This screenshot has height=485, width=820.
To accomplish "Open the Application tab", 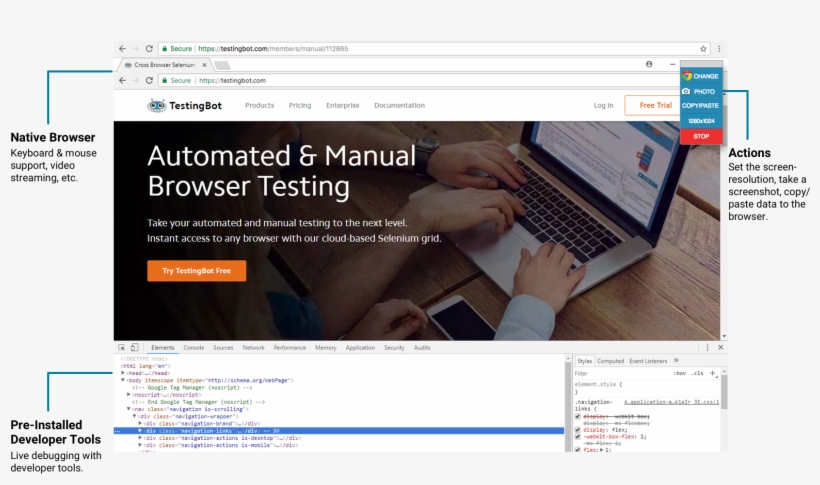I will [x=360, y=347].
